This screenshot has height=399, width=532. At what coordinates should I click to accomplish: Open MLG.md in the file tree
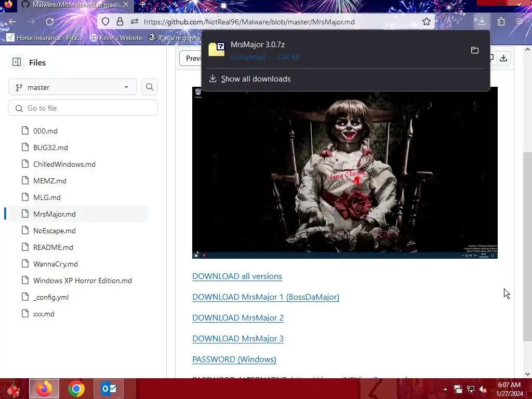[47, 197]
